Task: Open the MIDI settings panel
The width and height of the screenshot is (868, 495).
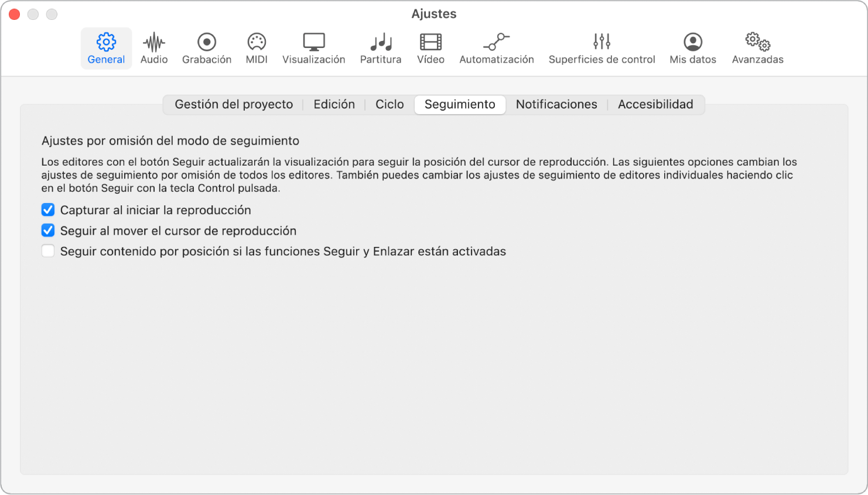Action: [256, 47]
